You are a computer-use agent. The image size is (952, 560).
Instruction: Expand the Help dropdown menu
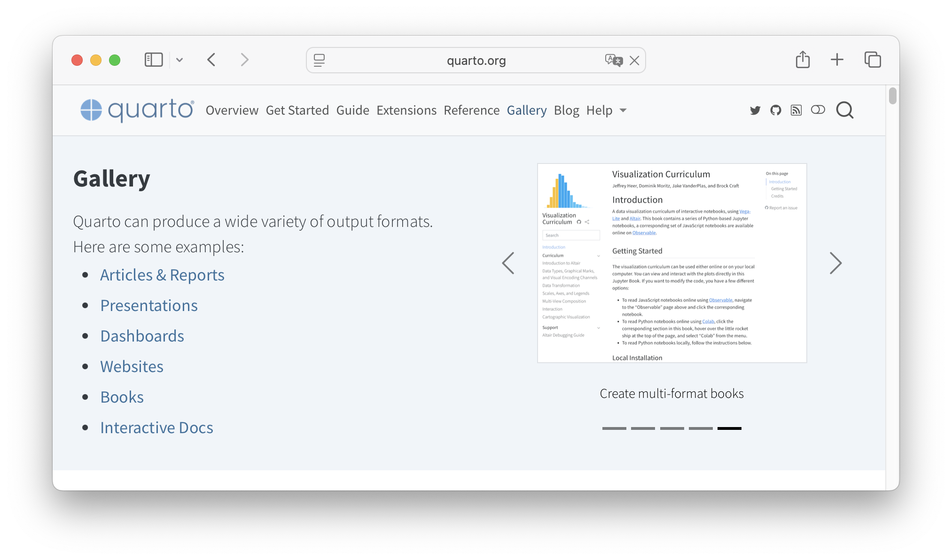tap(606, 110)
